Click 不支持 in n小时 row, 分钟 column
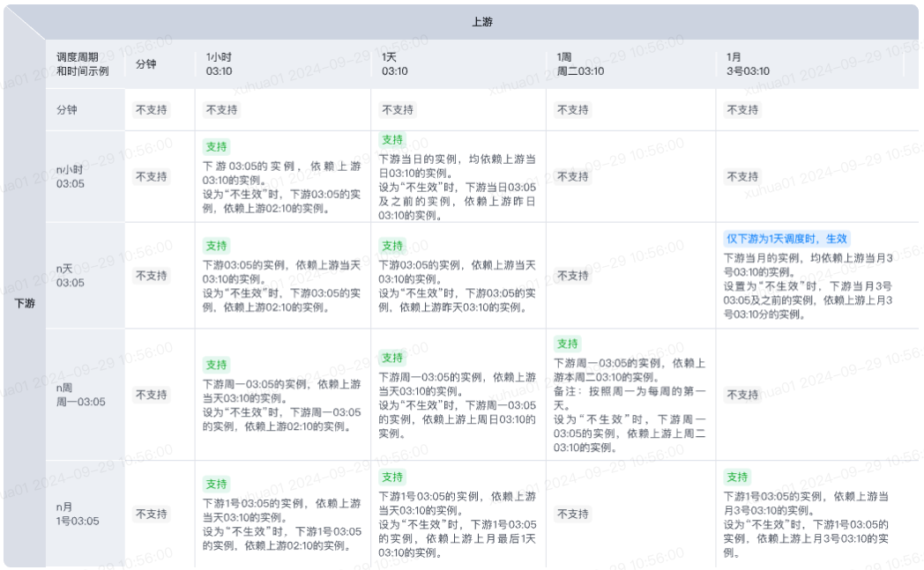The height and width of the screenshot is (570, 924). pyautogui.click(x=152, y=177)
